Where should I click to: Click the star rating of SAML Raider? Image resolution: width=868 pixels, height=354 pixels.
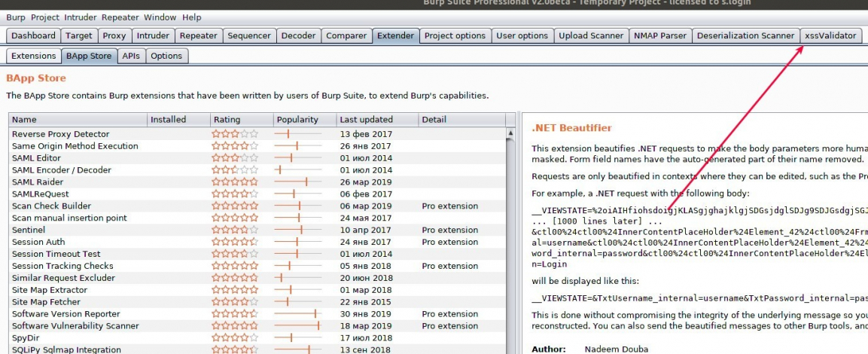coord(235,182)
